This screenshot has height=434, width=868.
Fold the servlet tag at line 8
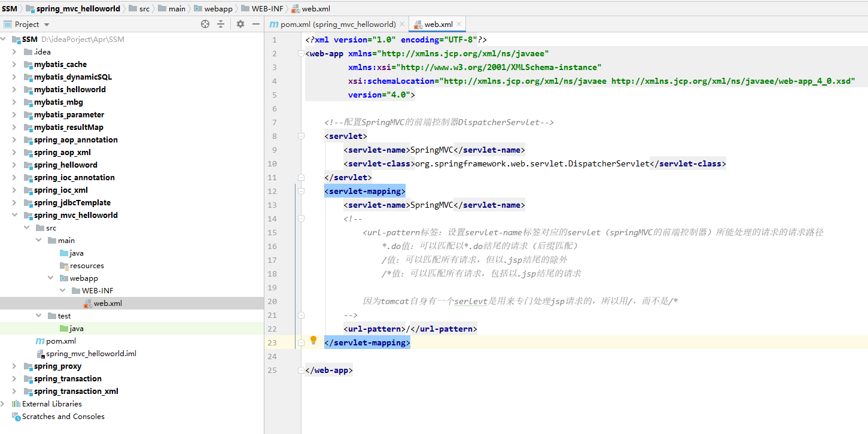301,136
